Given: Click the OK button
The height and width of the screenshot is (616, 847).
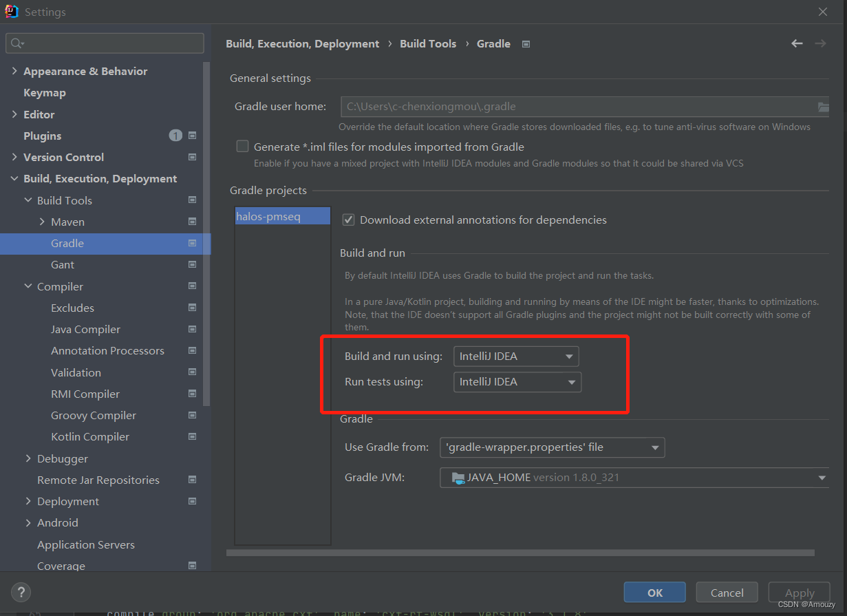Looking at the screenshot, I should [655, 593].
